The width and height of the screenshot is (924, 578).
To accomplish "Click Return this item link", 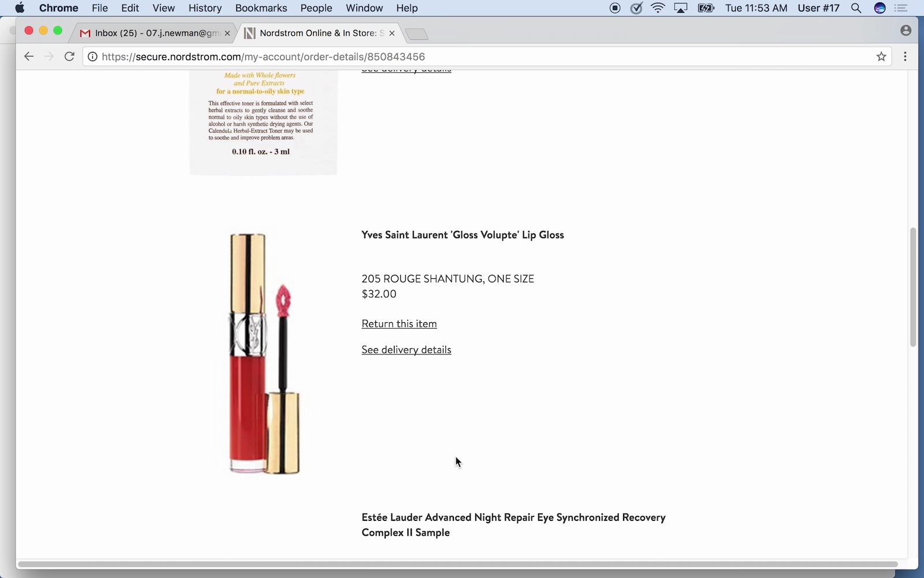I will point(399,324).
